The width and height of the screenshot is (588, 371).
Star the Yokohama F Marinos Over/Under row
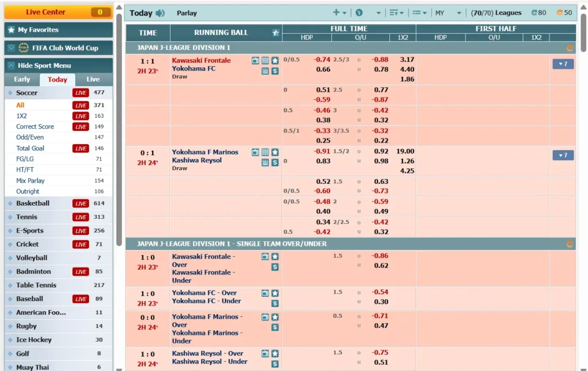point(275,317)
